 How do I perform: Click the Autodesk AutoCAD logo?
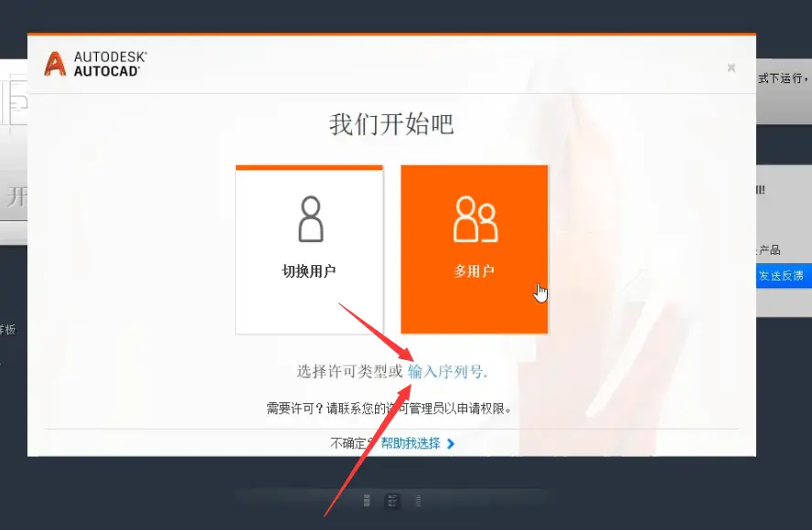pyautogui.click(x=95, y=64)
